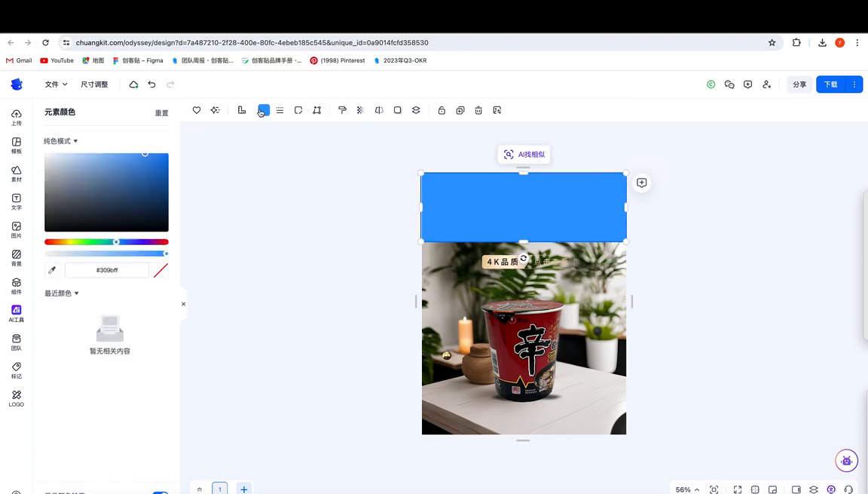Open the 模板 templates panel
This screenshot has width=868, height=494.
pos(17,146)
